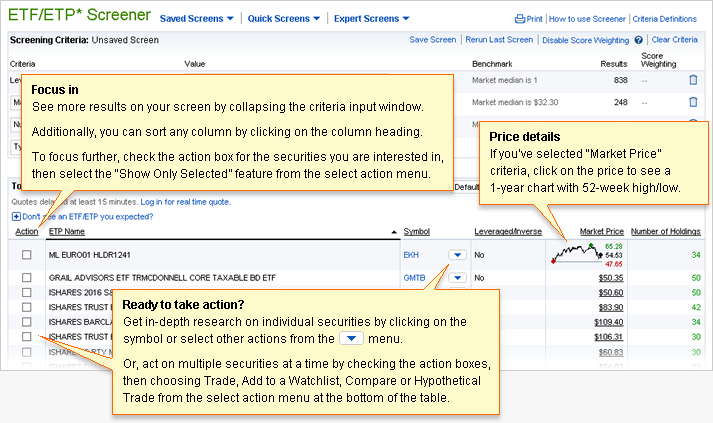This screenshot has height=423, width=713.
Task: Click the help icon beside Disable Score Weighting
Action: pyautogui.click(x=638, y=40)
